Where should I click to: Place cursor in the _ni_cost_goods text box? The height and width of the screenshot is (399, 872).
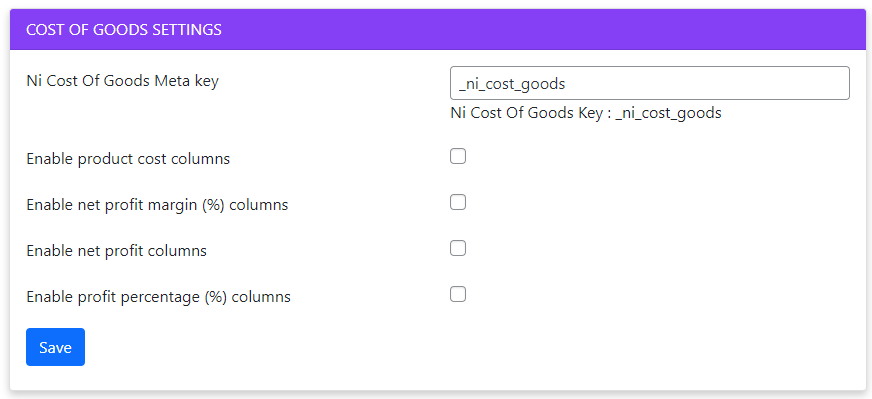(650, 83)
